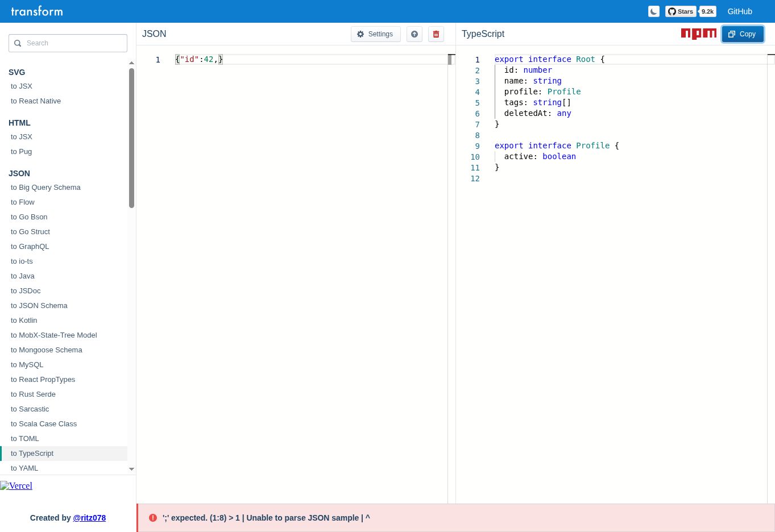
Task: Select HTML to JSX
Action: (22, 137)
